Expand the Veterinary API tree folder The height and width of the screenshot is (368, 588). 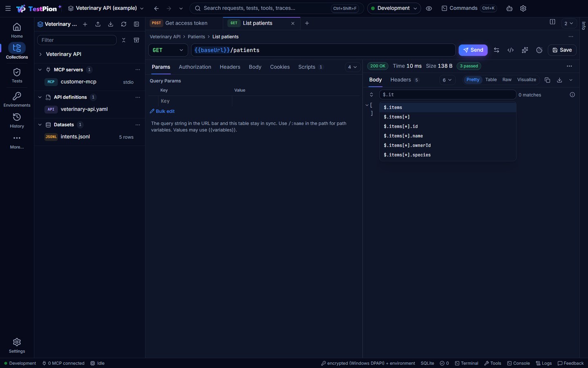click(x=40, y=54)
